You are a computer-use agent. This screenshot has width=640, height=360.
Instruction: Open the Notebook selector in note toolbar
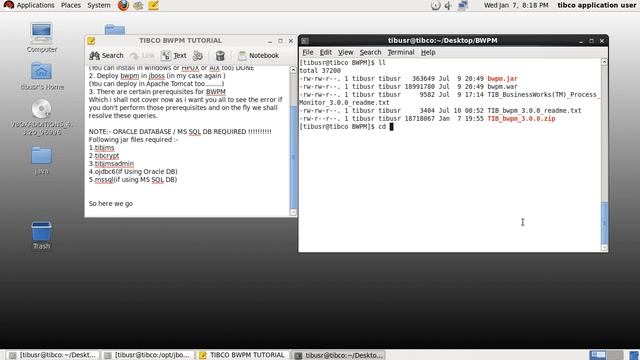point(258,56)
